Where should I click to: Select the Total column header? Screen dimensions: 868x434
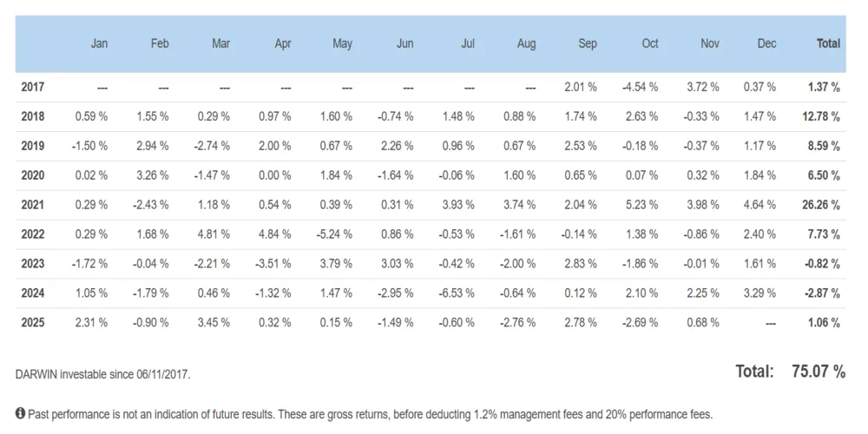(x=828, y=43)
